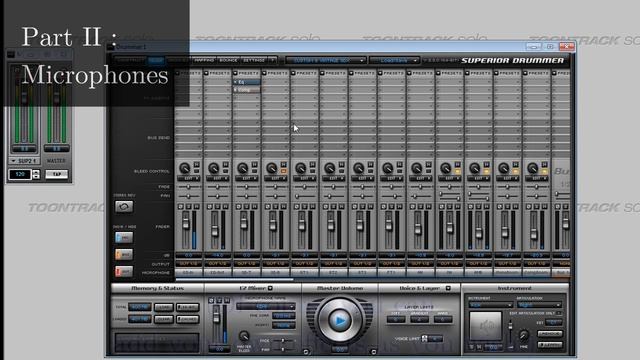
Task: Open the Load/Save dropdown
Action: click(395, 60)
